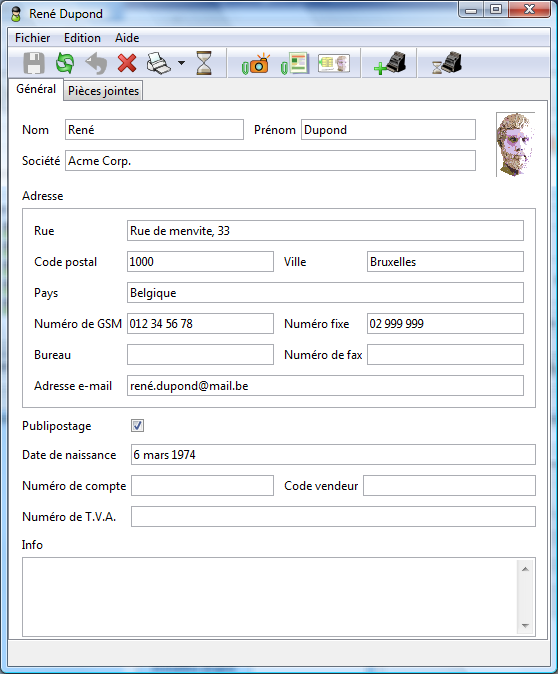Switch to the Pièces jointes tab
This screenshot has height=674, width=558.
click(x=104, y=91)
